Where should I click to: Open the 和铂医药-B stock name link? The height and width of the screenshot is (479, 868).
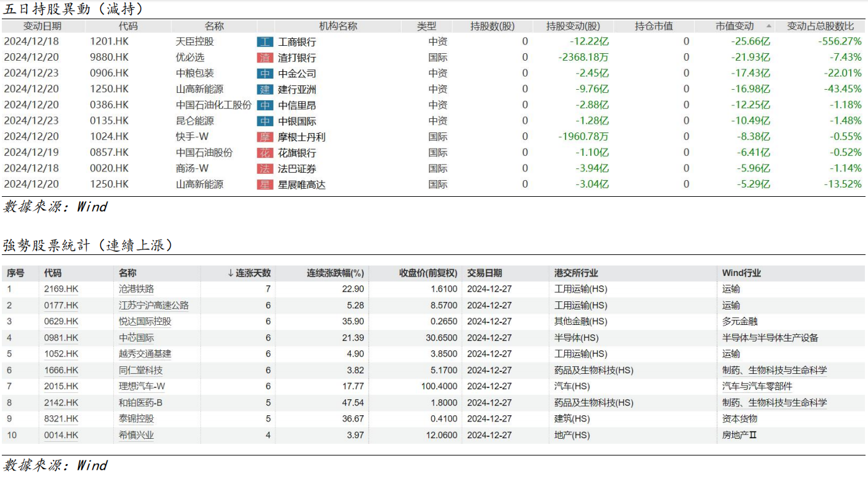tap(142, 403)
